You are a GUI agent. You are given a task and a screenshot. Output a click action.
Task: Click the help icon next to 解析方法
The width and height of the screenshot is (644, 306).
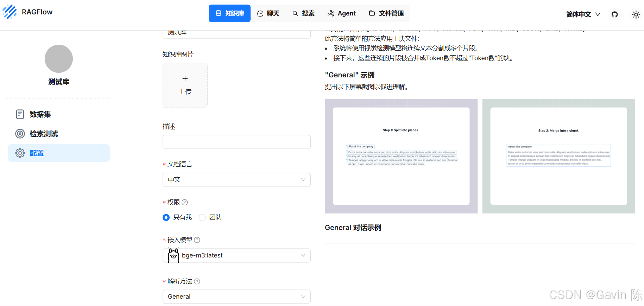197,281
